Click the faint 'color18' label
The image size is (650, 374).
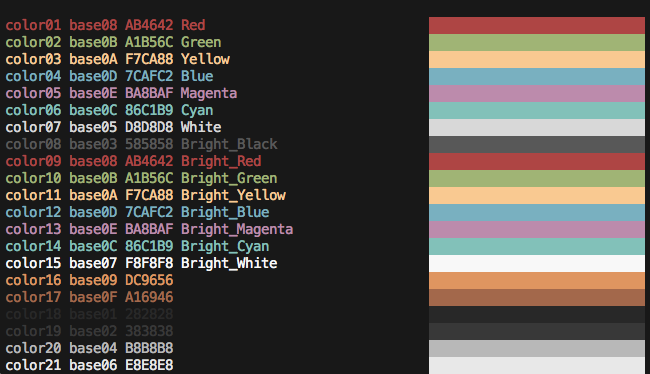tap(33, 314)
